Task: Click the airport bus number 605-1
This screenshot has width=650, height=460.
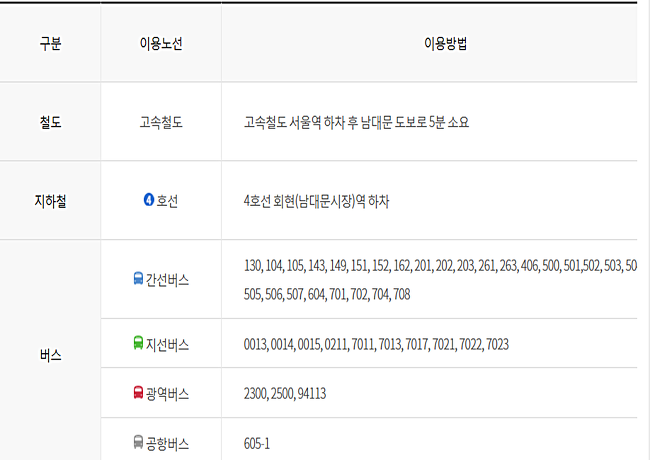Action: (x=257, y=443)
